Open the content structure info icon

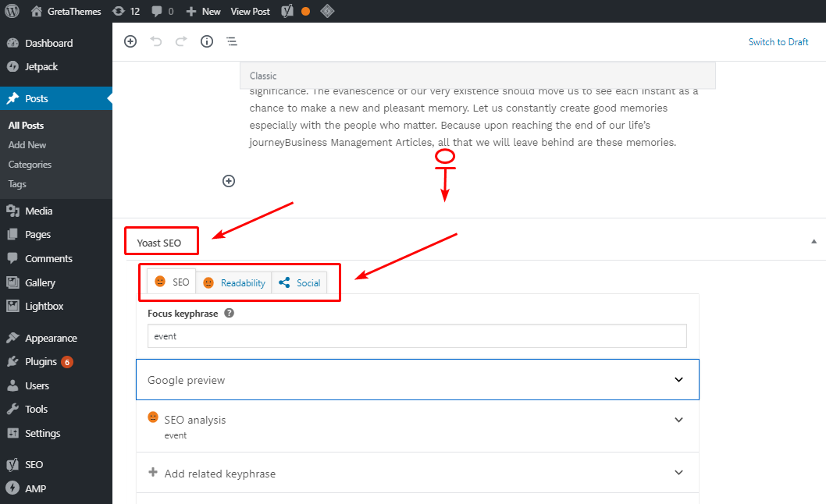(x=206, y=41)
